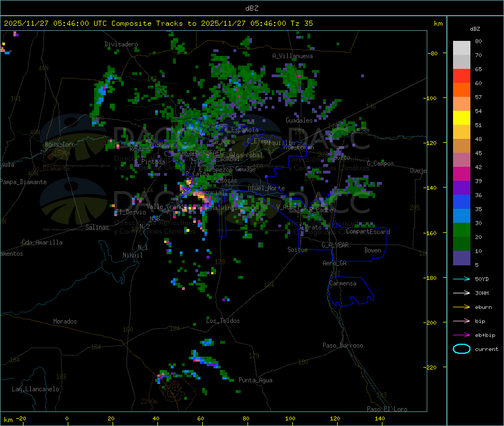The width and height of the screenshot is (504, 426).
Task: Click the white 30HM arrow legend icon
Action: point(461,293)
